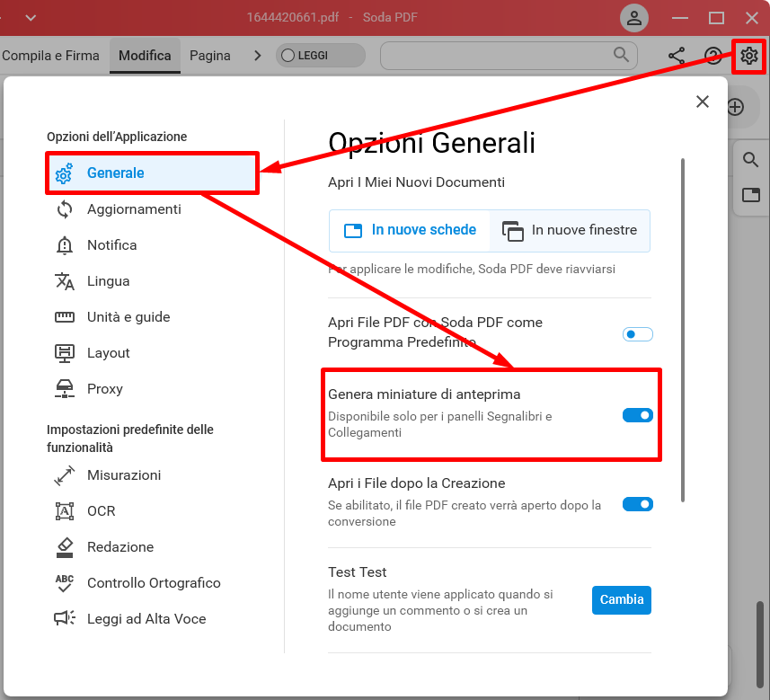770x700 pixels.
Task: Open the settings gear icon in the toolbar
Action: pos(748,56)
